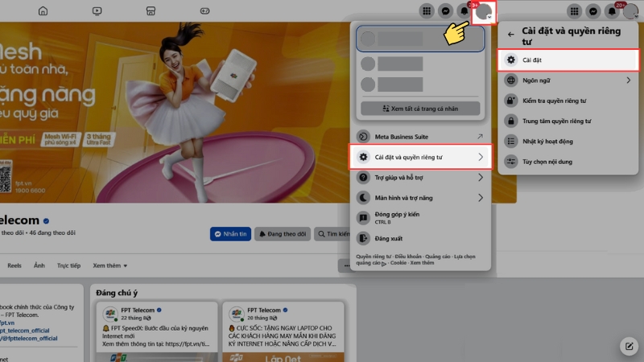The image size is (644, 362).
Task: Open the Gaming controller icon
Action: 204,11
